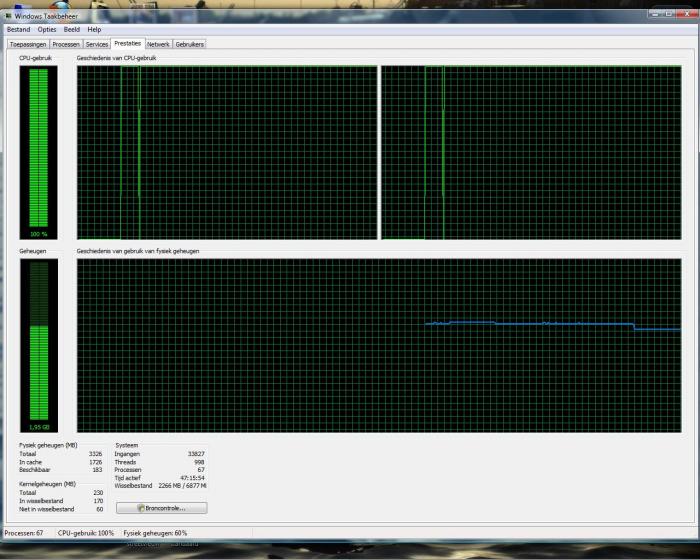
Task: Click the status bar entry Processen: 67
Action: pos(24,533)
